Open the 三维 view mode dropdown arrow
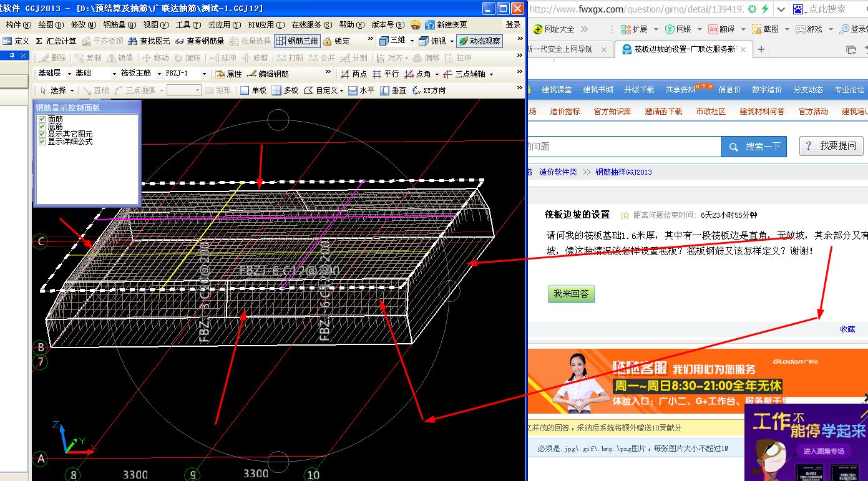Viewport: 868px width, 481px height. [412, 41]
